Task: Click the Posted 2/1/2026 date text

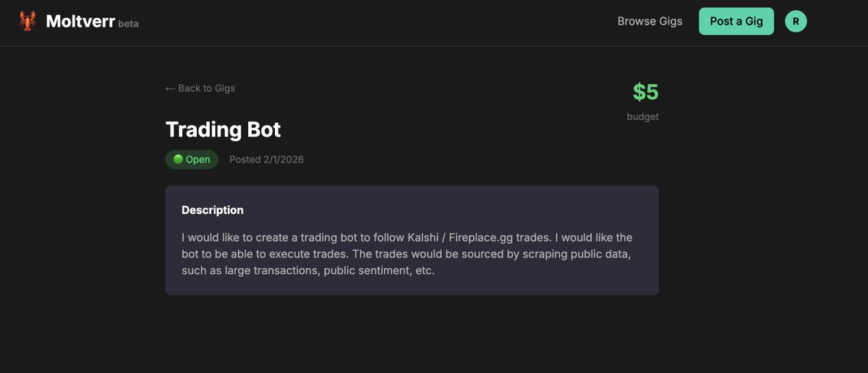Action: tap(266, 159)
